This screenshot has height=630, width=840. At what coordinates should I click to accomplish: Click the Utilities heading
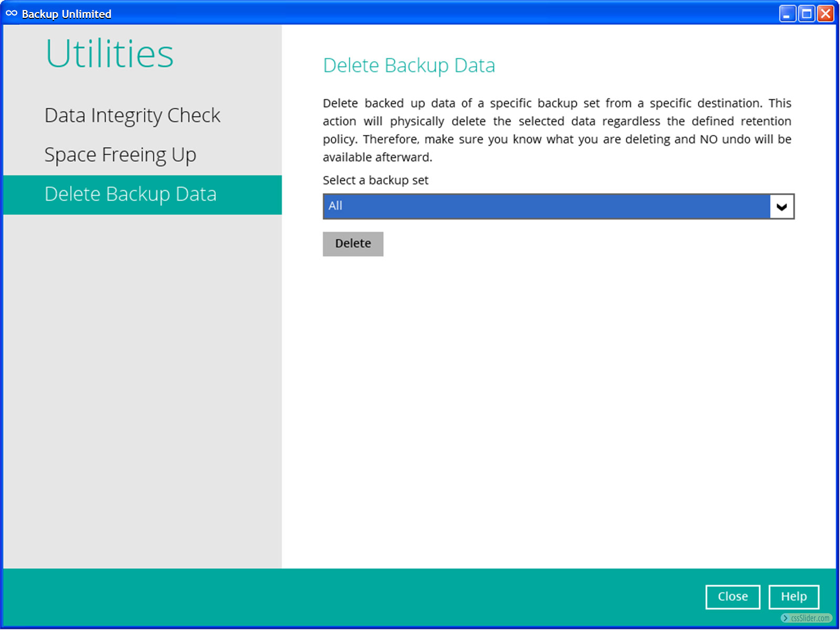109,54
